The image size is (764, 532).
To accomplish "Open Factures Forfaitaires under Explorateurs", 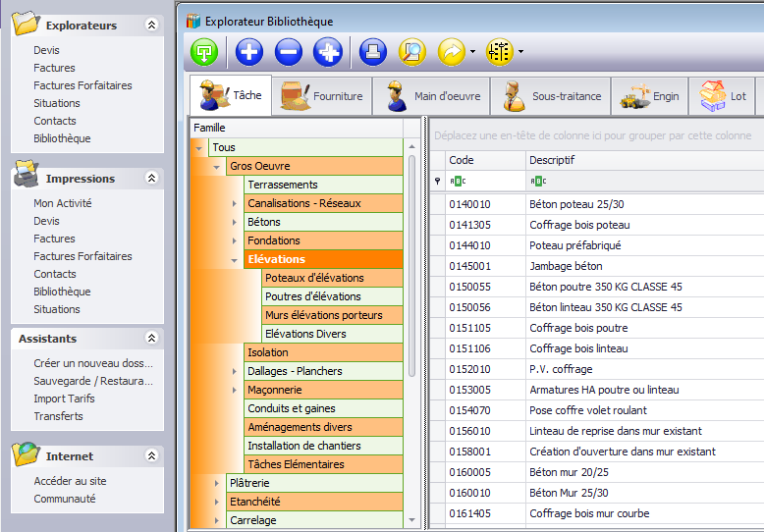I will click(82, 85).
